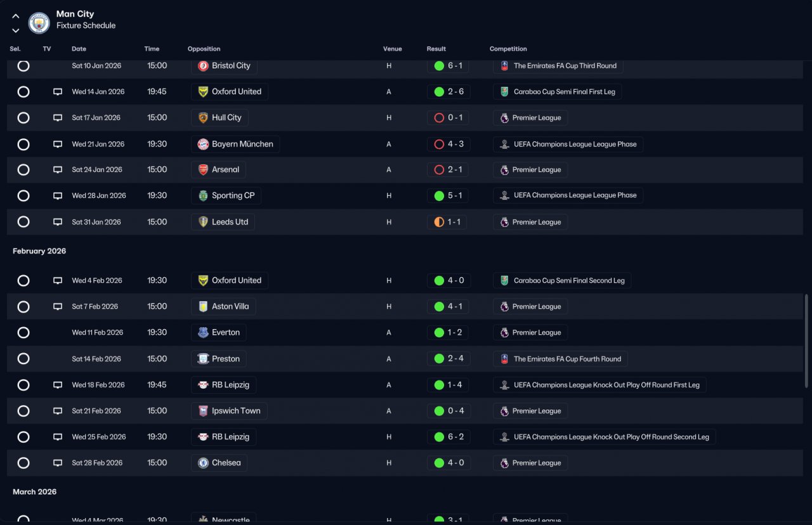Click the Champions League icon on Sporting CP row
This screenshot has height=525, width=812.
tap(504, 196)
